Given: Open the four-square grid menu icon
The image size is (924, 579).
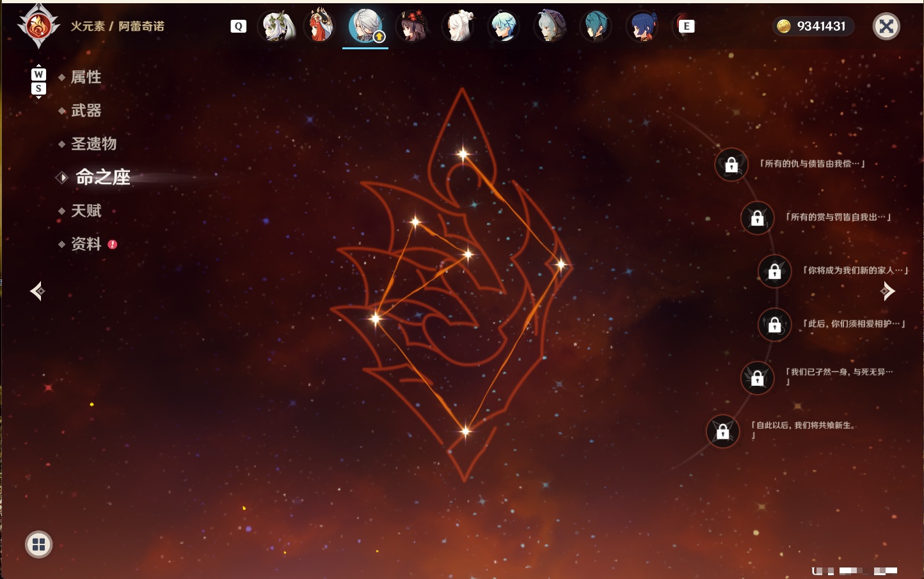Looking at the screenshot, I should click(38, 544).
